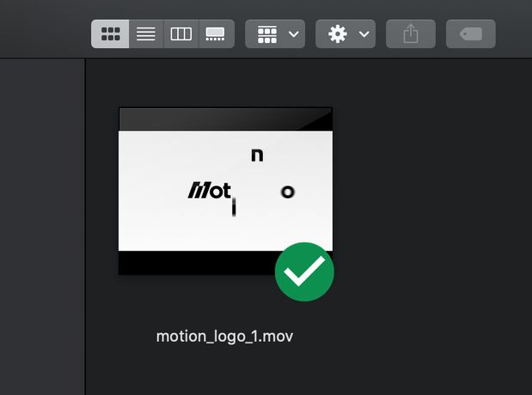Screen dimensions: 532x395
Task: Click the Share toolbar button
Action: click(411, 33)
